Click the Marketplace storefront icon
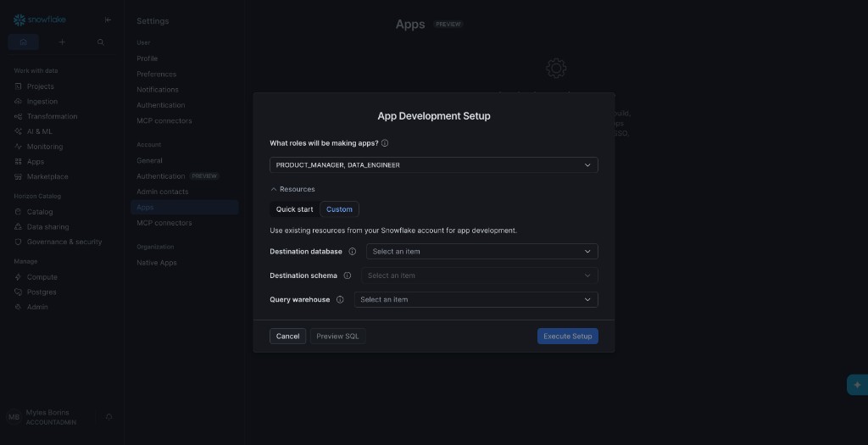The width and height of the screenshot is (868, 445). point(19,176)
